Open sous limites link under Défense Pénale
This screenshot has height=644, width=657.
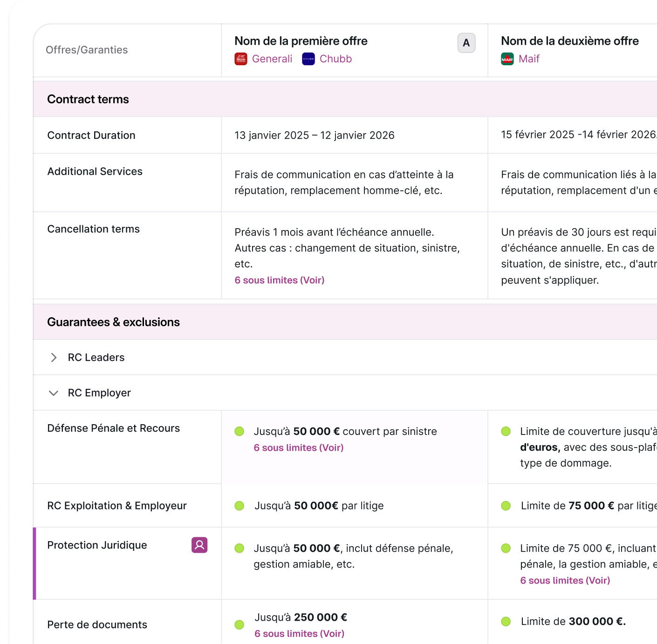click(299, 447)
